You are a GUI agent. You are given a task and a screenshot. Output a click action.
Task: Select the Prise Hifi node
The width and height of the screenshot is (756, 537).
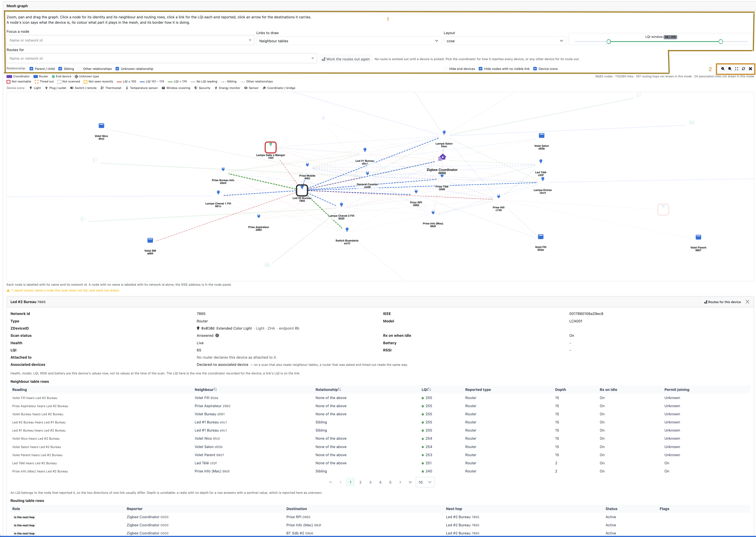498,196
